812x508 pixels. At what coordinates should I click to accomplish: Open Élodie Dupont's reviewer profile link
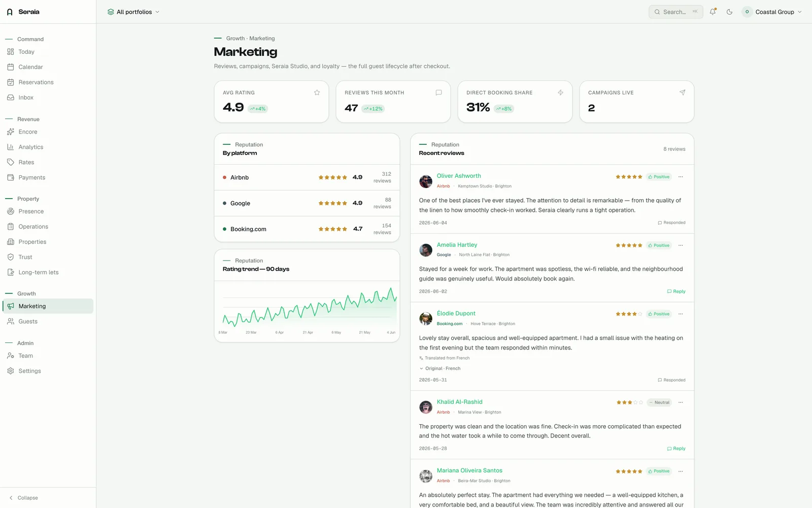pyautogui.click(x=456, y=313)
